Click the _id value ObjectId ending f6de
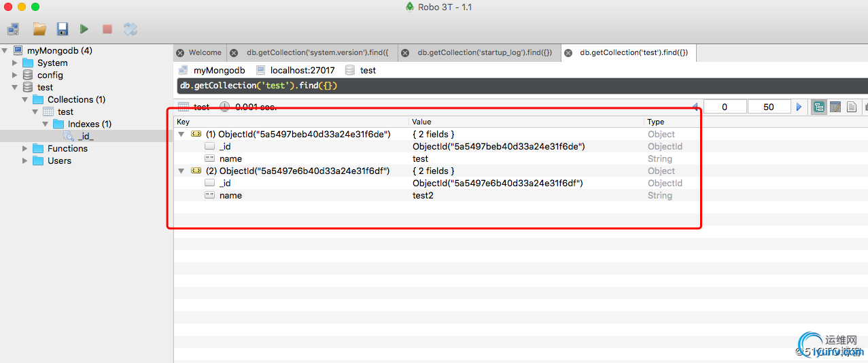The width and height of the screenshot is (868, 363). (x=499, y=147)
